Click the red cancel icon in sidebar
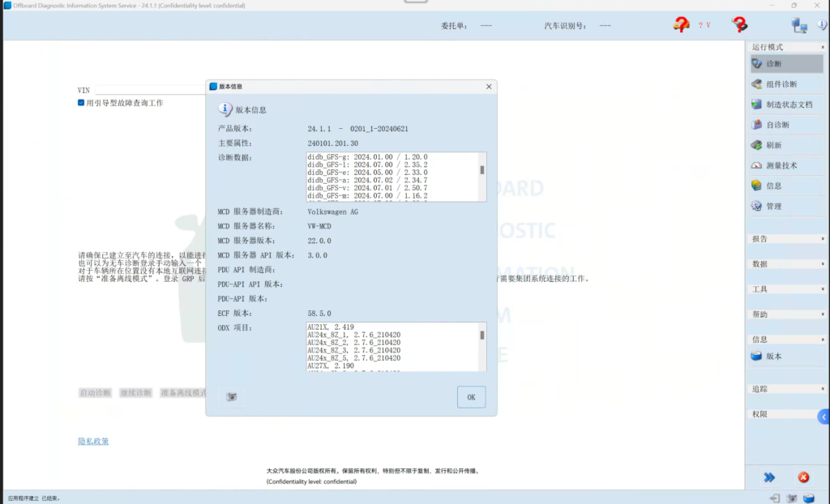Image resolution: width=830 pixels, height=504 pixels. (x=803, y=477)
